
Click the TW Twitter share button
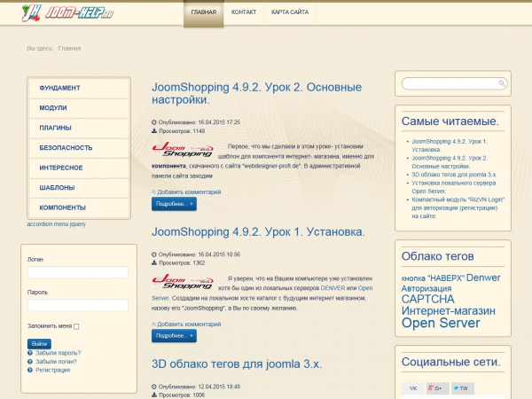[463, 388]
